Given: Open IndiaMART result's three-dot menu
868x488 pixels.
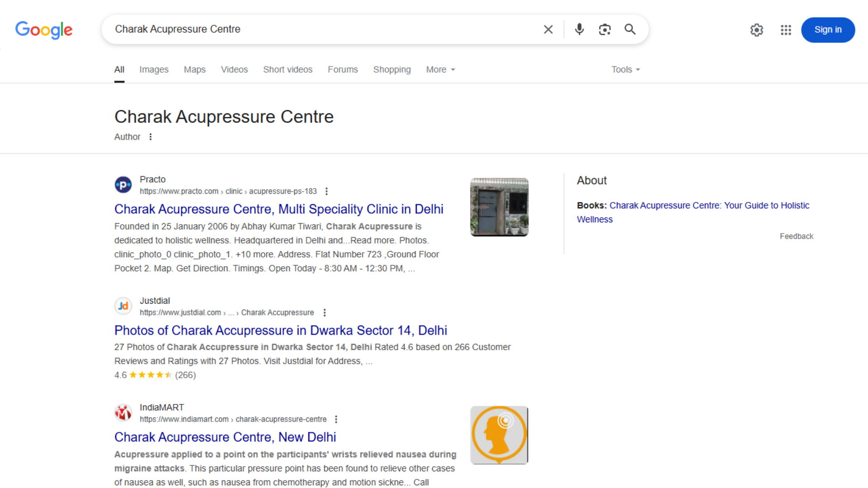Looking at the screenshot, I should pos(336,419).
